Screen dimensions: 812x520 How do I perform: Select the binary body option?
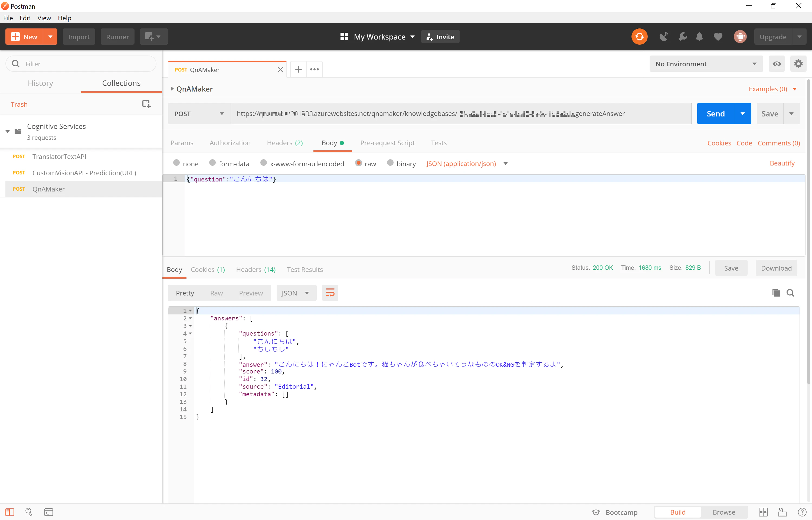(401, 163)
